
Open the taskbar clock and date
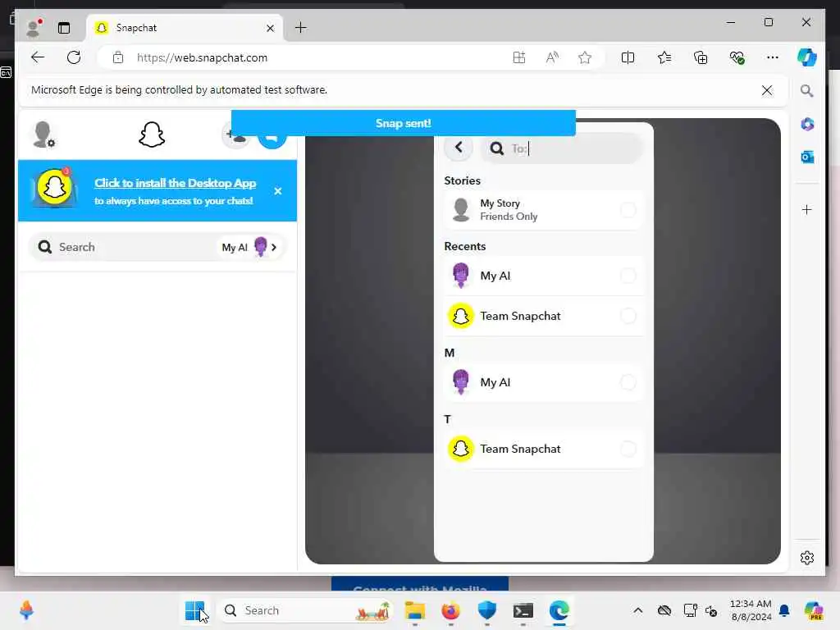[x=751, y=610]
